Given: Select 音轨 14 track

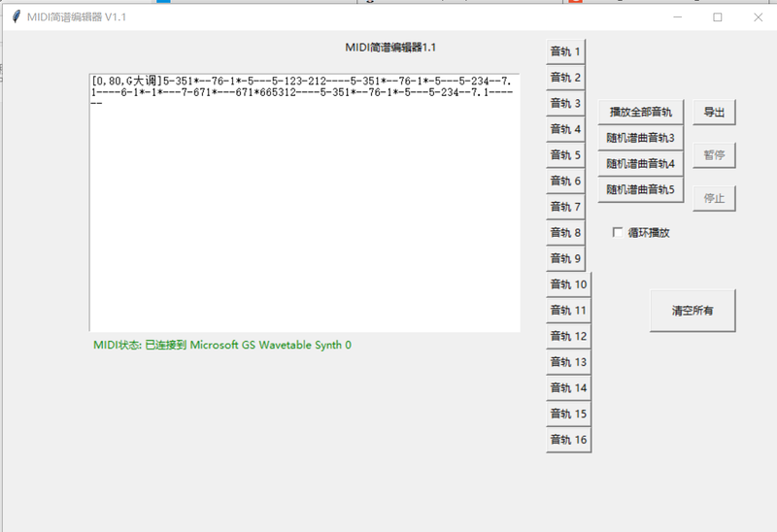Looking at the screenshot, I should (x=569, y=388).
